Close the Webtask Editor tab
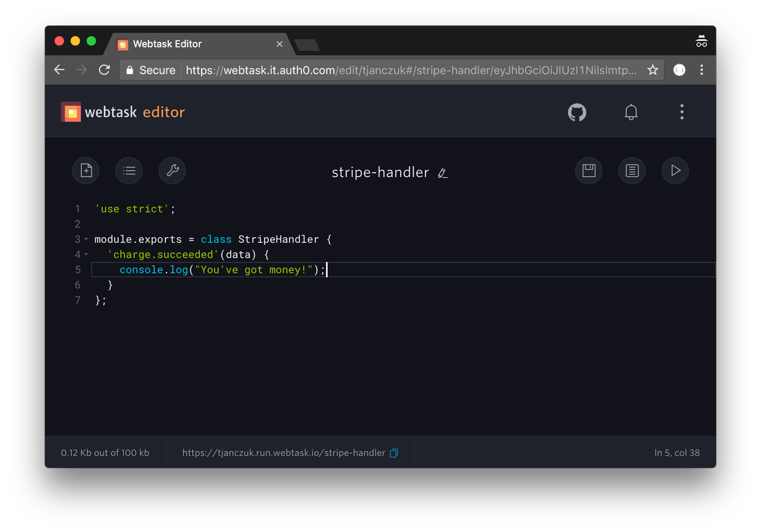This screenshot has width=761, height=532. pos(280,44)
